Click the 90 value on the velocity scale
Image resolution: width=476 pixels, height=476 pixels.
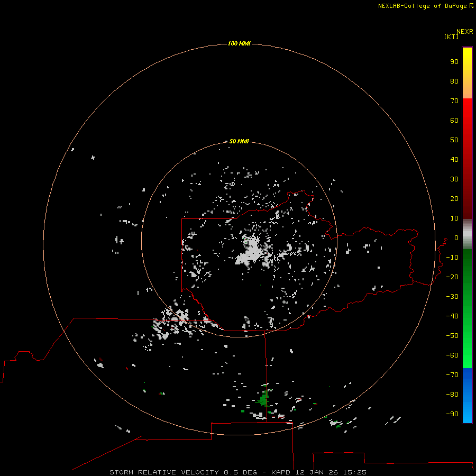[x=454, y=62]
